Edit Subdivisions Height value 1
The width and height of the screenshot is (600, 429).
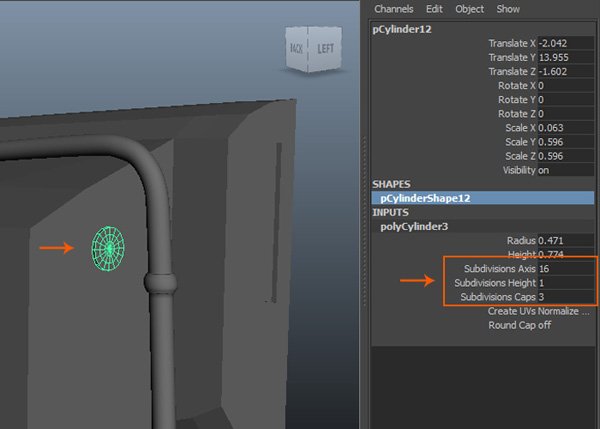(x=566, y=283)
